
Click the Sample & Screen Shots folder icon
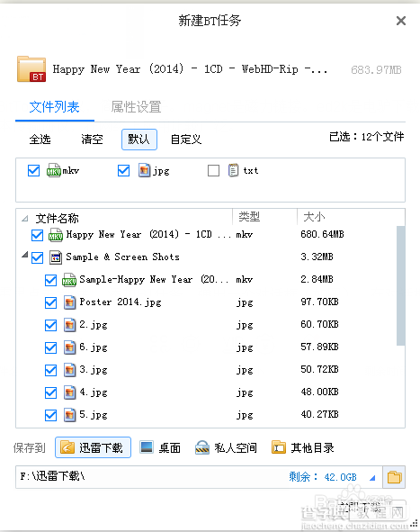point(56,257)
